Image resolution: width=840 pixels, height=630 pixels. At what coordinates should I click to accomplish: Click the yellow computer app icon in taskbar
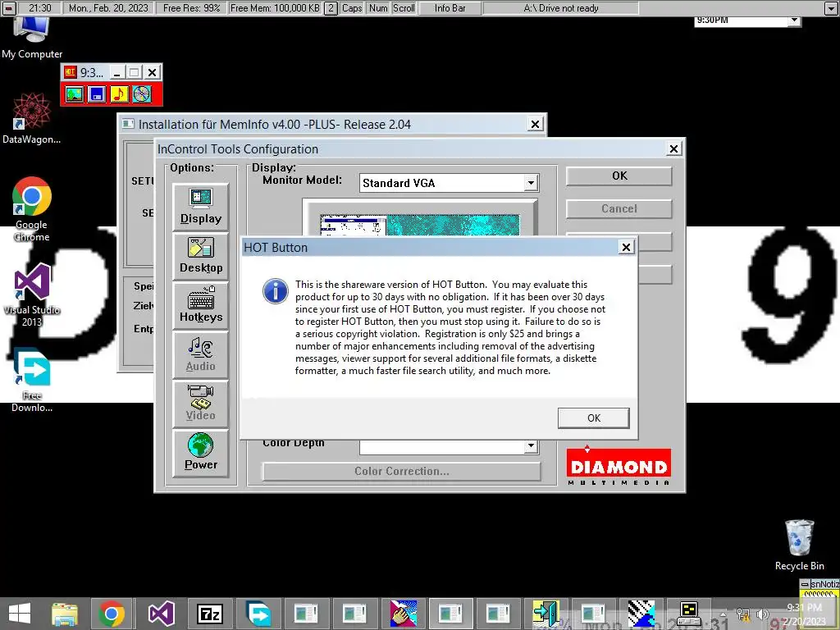(688, 614)
